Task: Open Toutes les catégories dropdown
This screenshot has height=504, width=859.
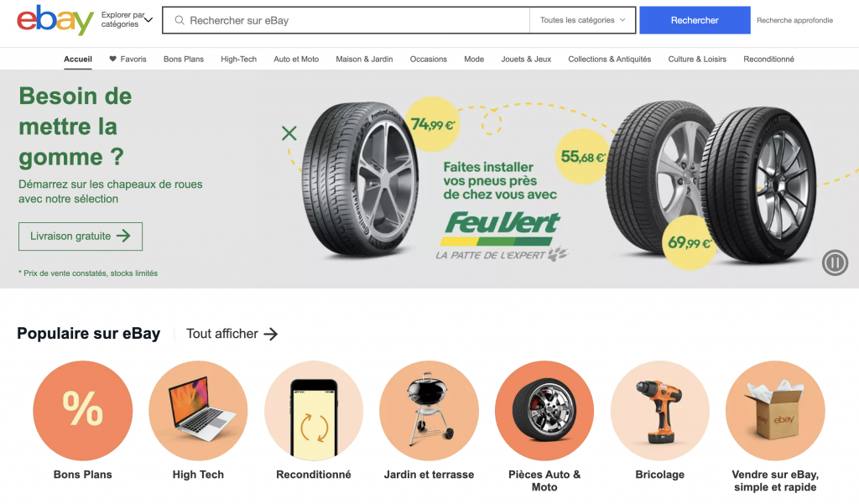Action: (582, 20)
